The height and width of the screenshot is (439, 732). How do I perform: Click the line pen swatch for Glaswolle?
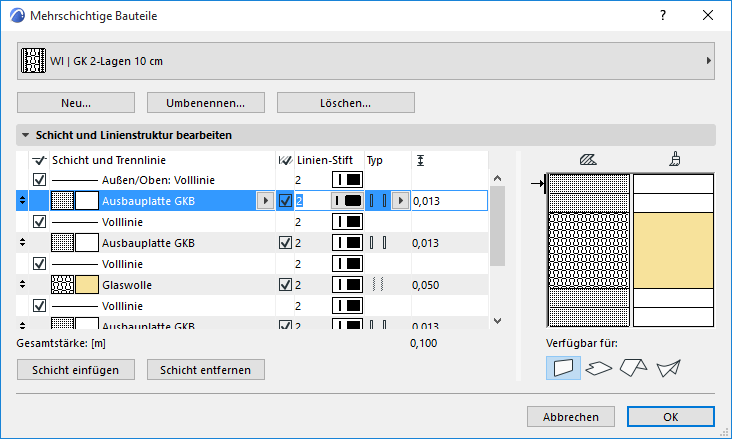click(x=347, y=285)
